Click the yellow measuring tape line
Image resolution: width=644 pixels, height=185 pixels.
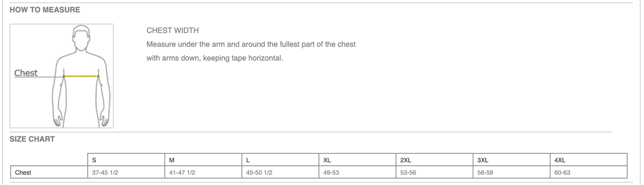(81, 76)
